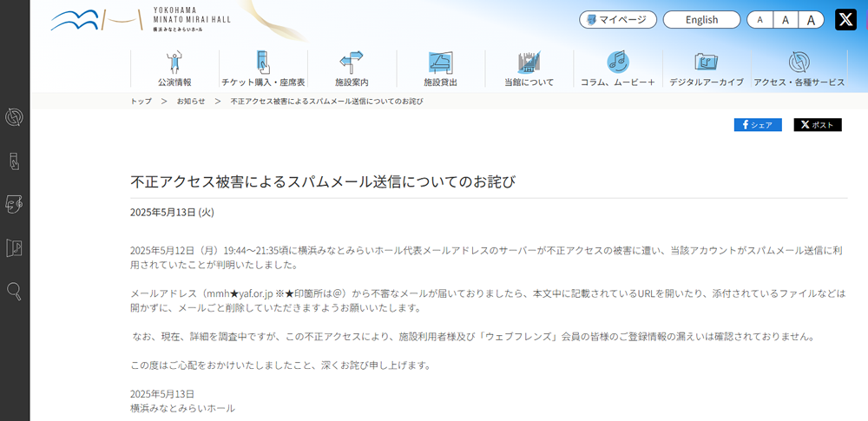Open compass icon in left sidebar
This screenshot has height=421, width=868.
[x=14, y=117]
